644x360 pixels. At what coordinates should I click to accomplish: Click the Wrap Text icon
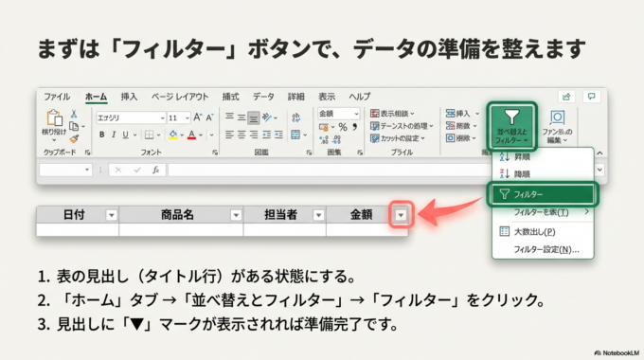pyautogui.click(x=295, y=117)
